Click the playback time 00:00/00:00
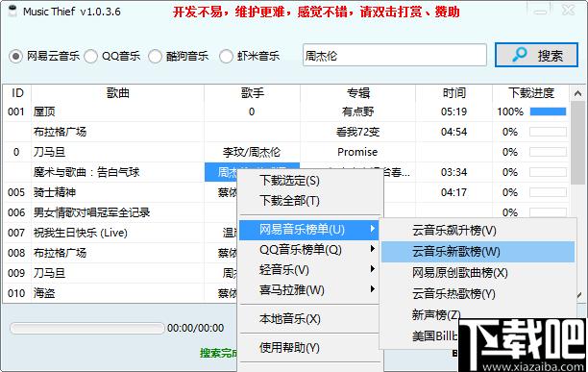Image resolution: width=588 pixels, height=372 pixels. (x=195, y=328)
